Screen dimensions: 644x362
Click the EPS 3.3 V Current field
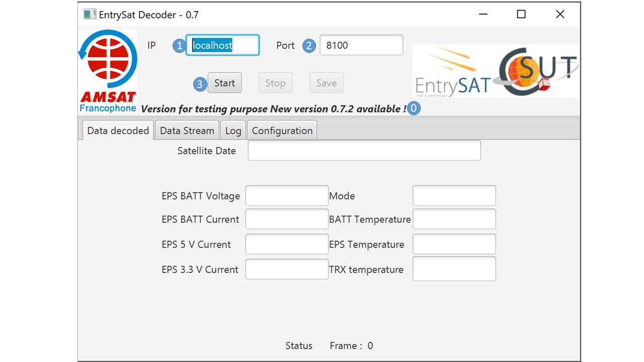(287, 269)
